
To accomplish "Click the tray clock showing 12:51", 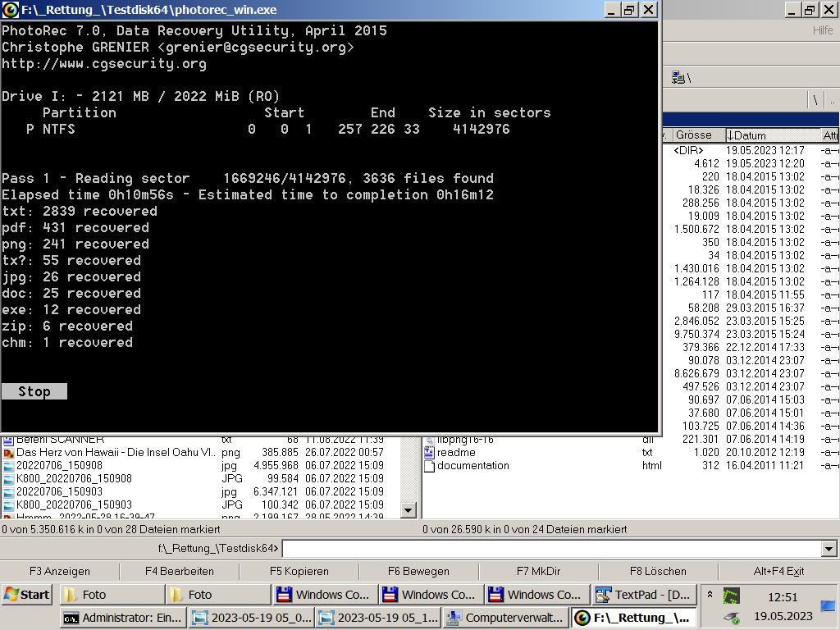I will (783, 597).
